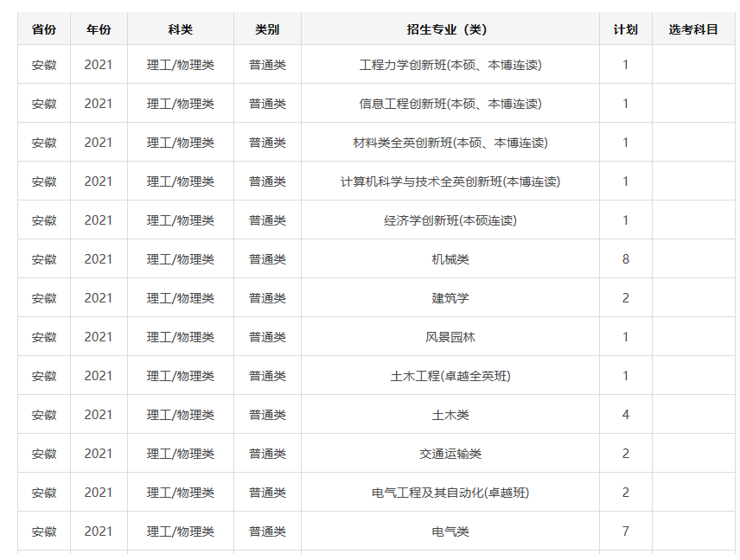Click the 建筑学 major cell

[x=450, y=298]
